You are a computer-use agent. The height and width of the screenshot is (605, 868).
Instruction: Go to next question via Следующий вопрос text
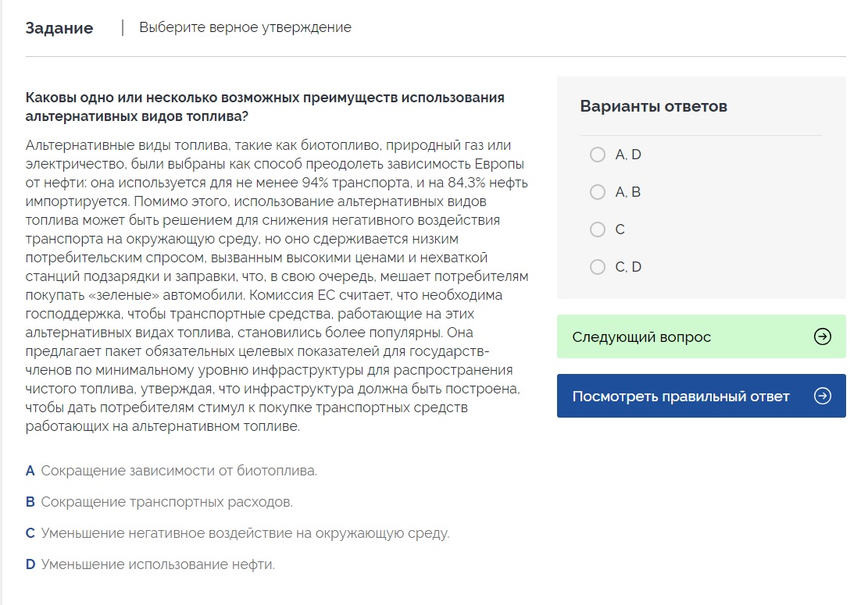[641, 337]
